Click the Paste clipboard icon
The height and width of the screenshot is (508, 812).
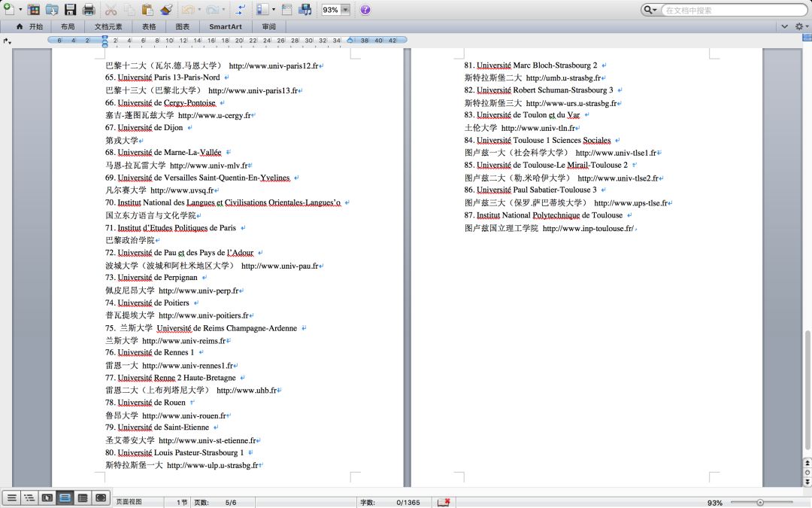click(147, 9)
